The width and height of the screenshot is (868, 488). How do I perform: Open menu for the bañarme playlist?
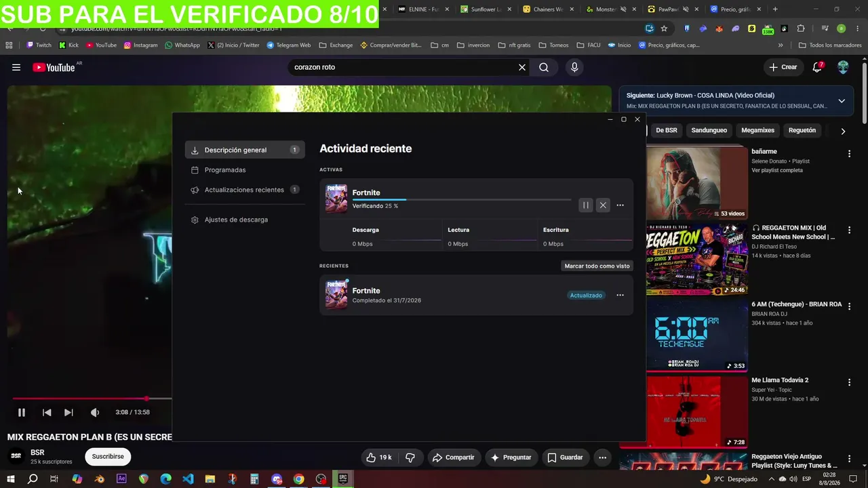tap(849, 154)
